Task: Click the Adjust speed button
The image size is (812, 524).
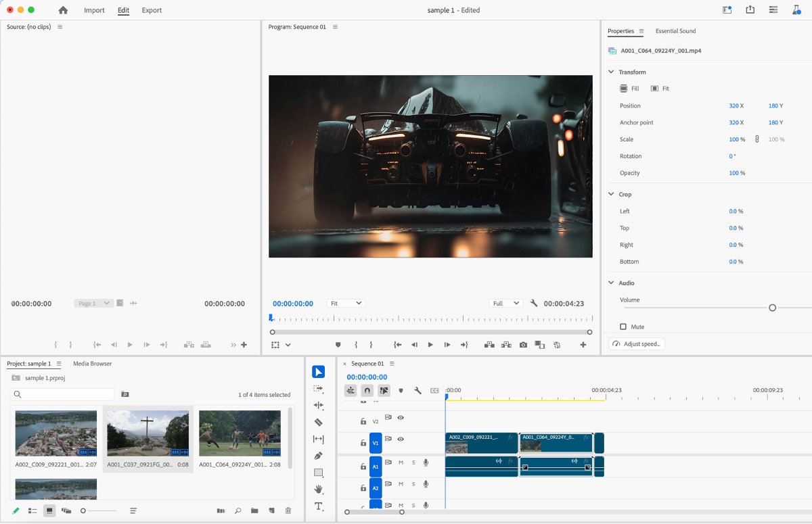Action: tap(636, 343)
